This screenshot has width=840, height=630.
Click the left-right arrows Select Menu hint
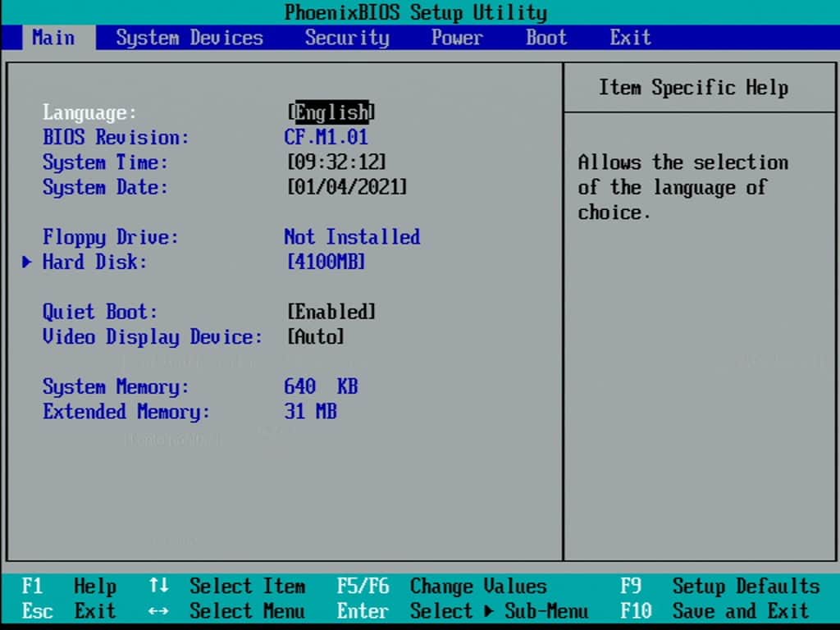227,611
